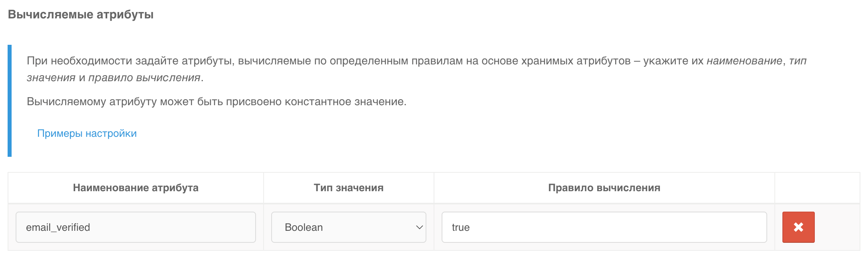Open the Примеры настройки link
868x268 pixels.
87,133
